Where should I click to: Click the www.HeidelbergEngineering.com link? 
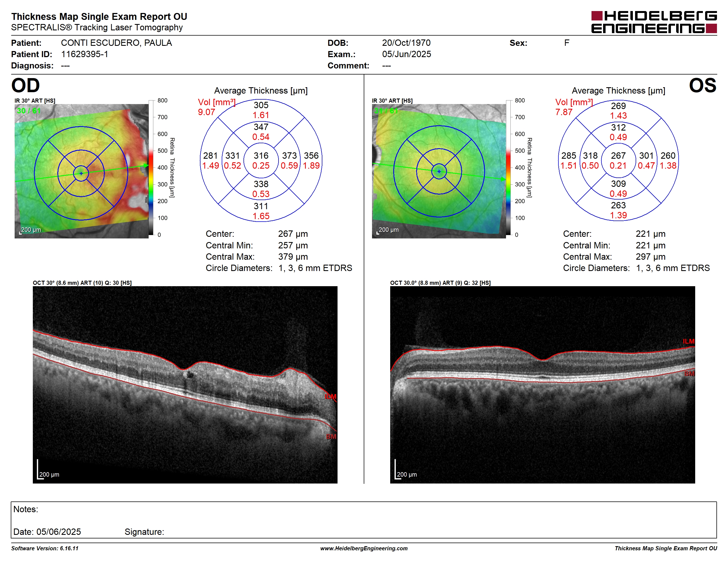point(364,548)
